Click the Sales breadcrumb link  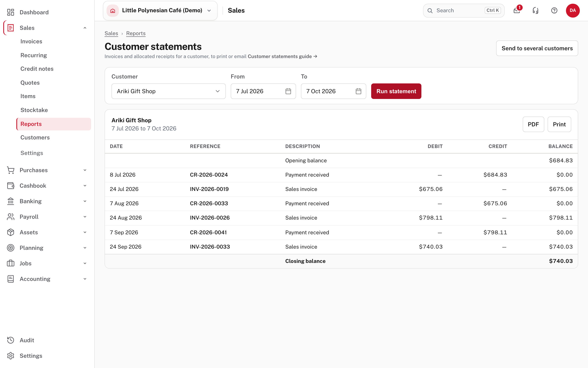click(111, 33)
